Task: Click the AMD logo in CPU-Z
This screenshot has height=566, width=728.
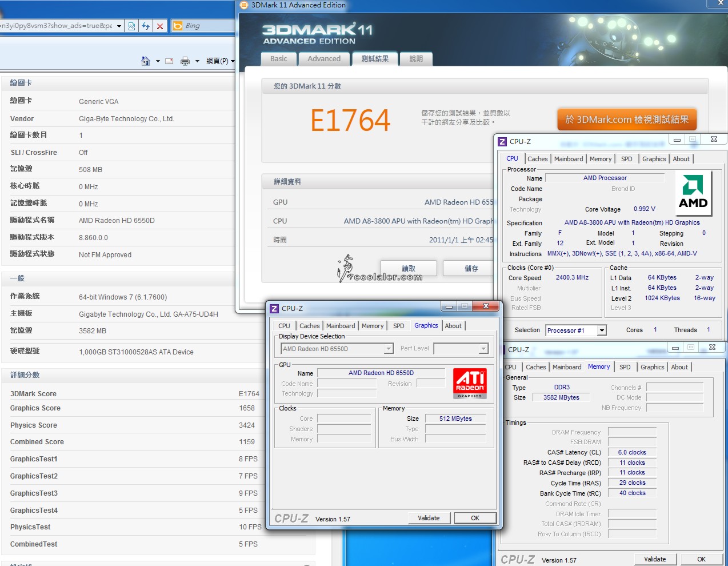Action: coord(693,193)
